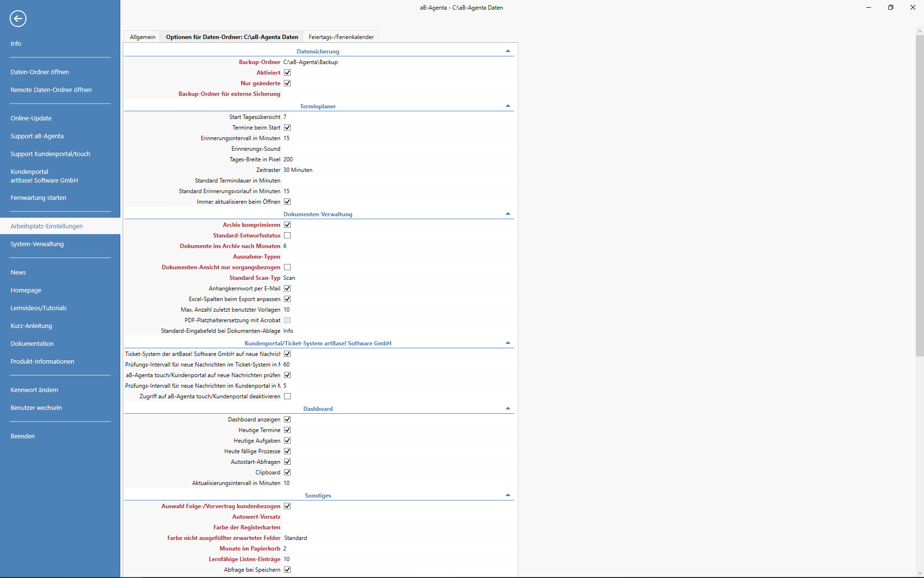The width and height of the screenshot is (924, 578).
Task: Click scrollbar down arrow
Action: pyautogui.click(x=920, y=573)
